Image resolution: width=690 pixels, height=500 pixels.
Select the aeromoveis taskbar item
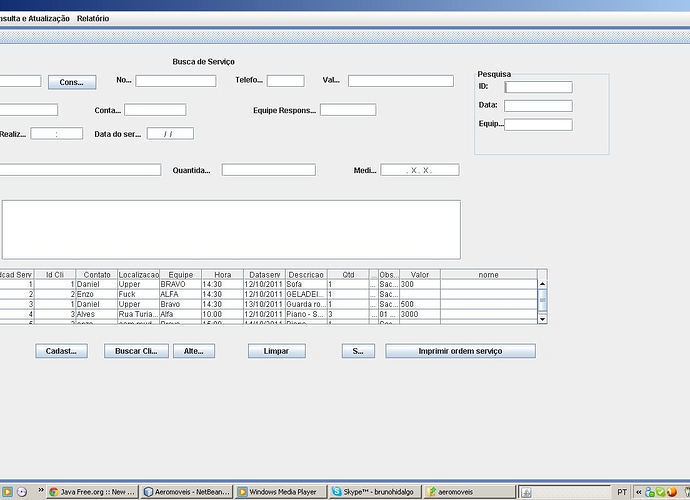click(470, 492)
